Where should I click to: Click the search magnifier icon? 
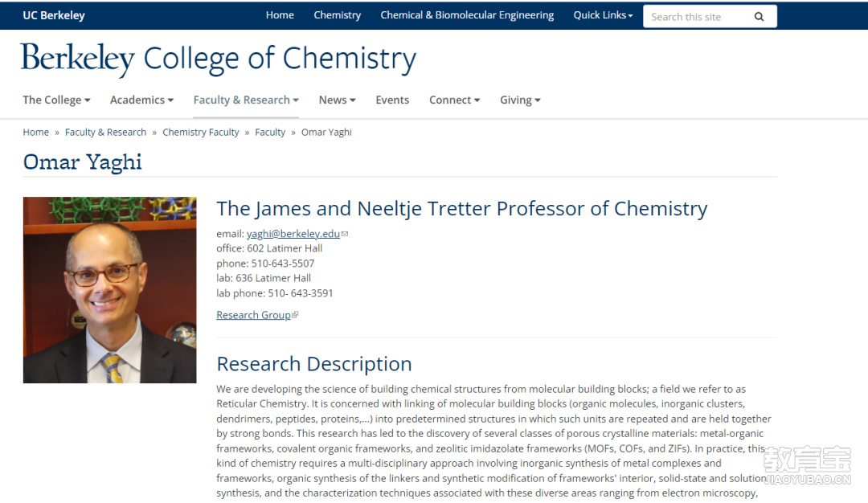pos(759,17)
